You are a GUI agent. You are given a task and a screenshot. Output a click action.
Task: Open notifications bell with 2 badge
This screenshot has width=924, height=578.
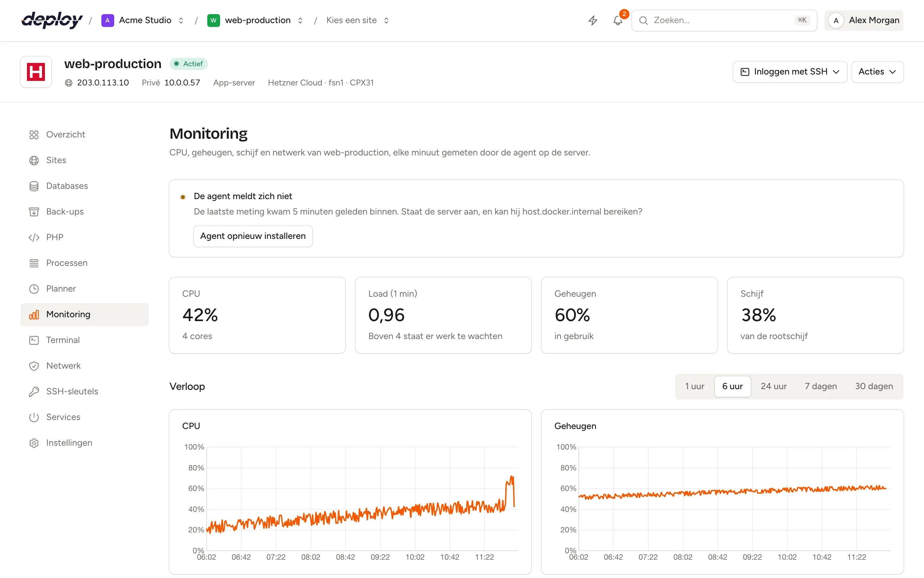(x=618, y=20)
